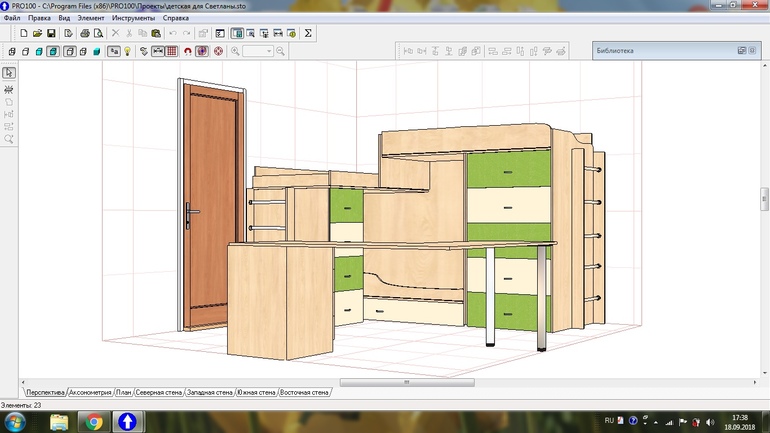Open the Инструменты menu
The width and height of the screenshot is (770, 433).
pyautogui.click(x=133, y=18)
